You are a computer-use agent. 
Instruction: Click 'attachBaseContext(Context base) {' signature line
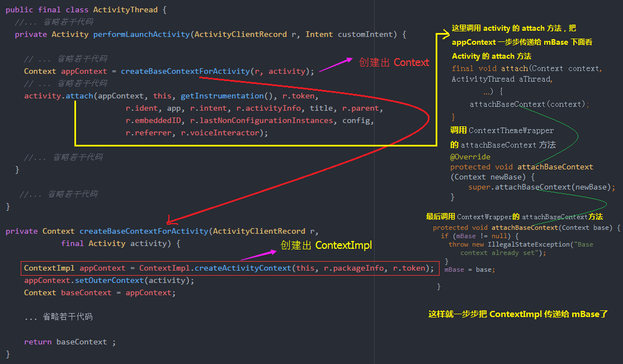[556, 228]
